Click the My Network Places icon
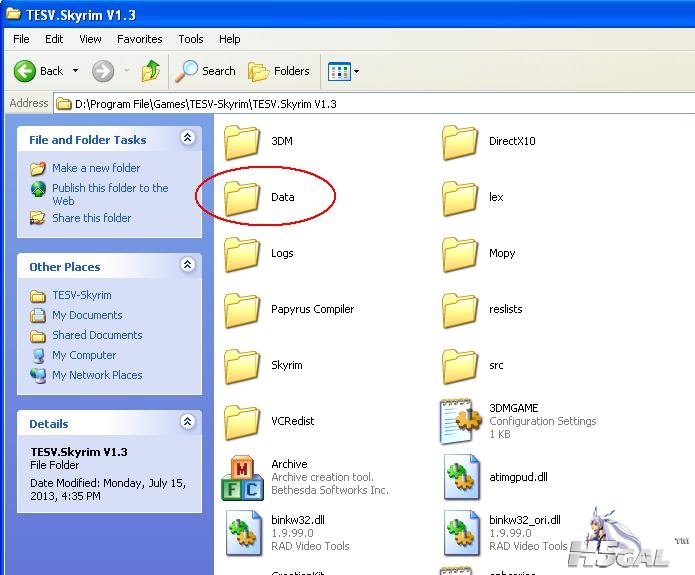The width and height of the screenshot is (695, 575). 38,376
